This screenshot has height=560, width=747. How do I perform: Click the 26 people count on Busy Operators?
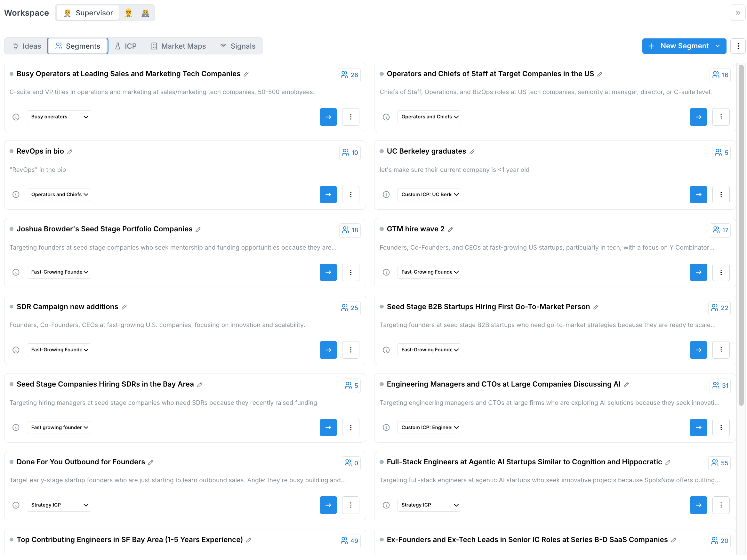click(x=349, y=75)
